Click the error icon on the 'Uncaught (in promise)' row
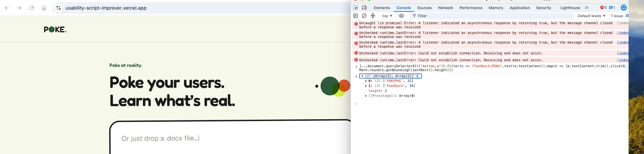The width and height of the screenshot is (644, 154). pos(356,24)
